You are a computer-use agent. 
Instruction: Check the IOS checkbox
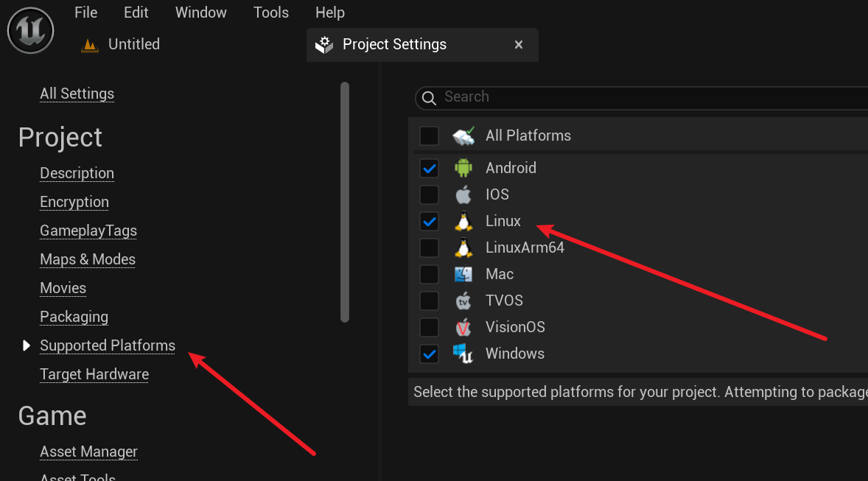429,195
